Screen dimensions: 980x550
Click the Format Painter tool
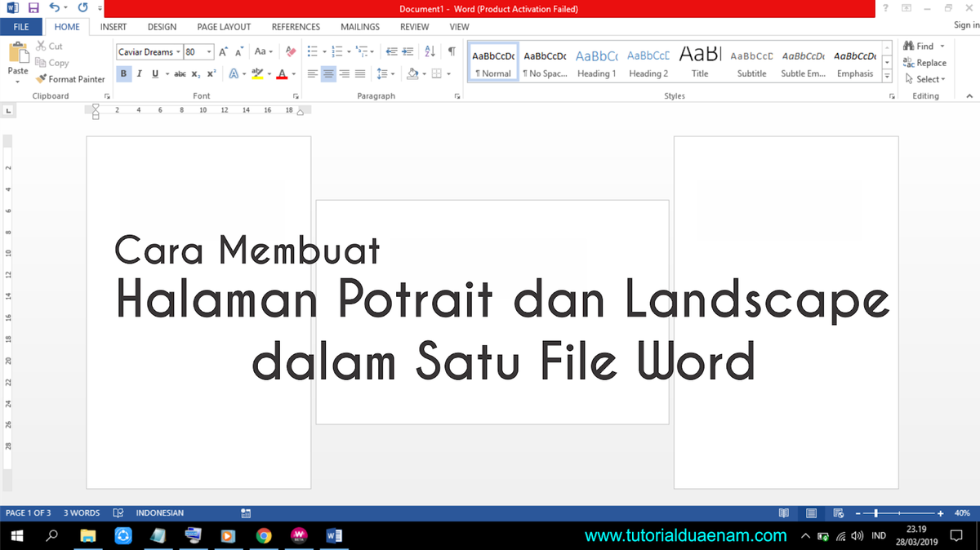pyautogui.click(x=70, y=79)
